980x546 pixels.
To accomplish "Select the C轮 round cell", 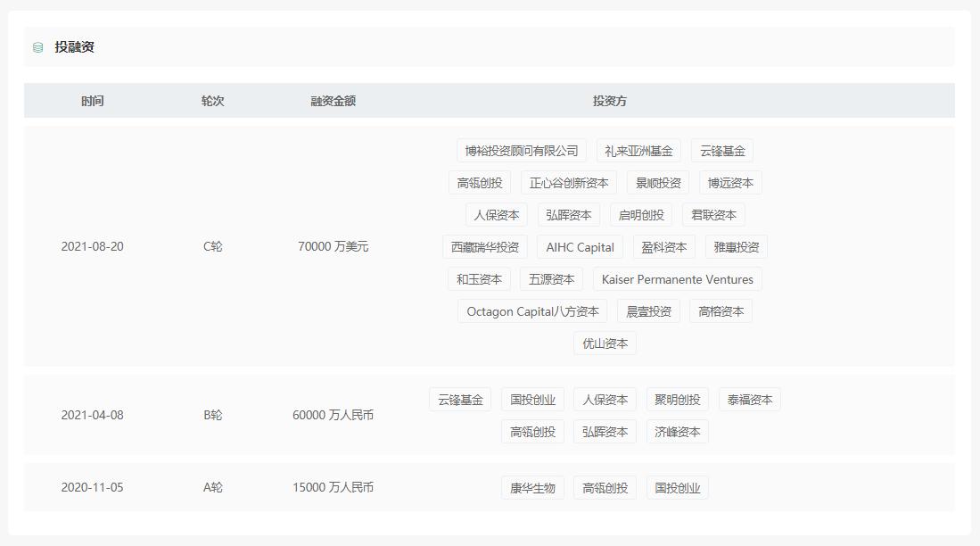I will 212,246.
